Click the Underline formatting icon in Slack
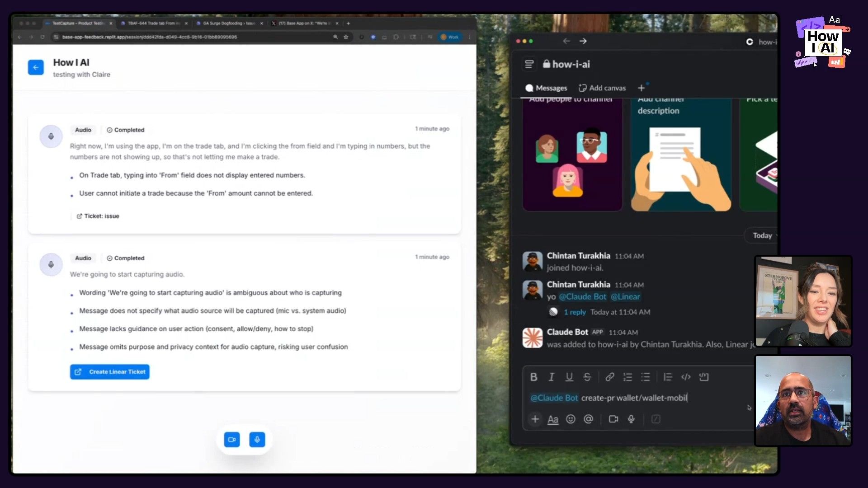Image resolution: width=868 pixels, height=488 pixels. 569,377
